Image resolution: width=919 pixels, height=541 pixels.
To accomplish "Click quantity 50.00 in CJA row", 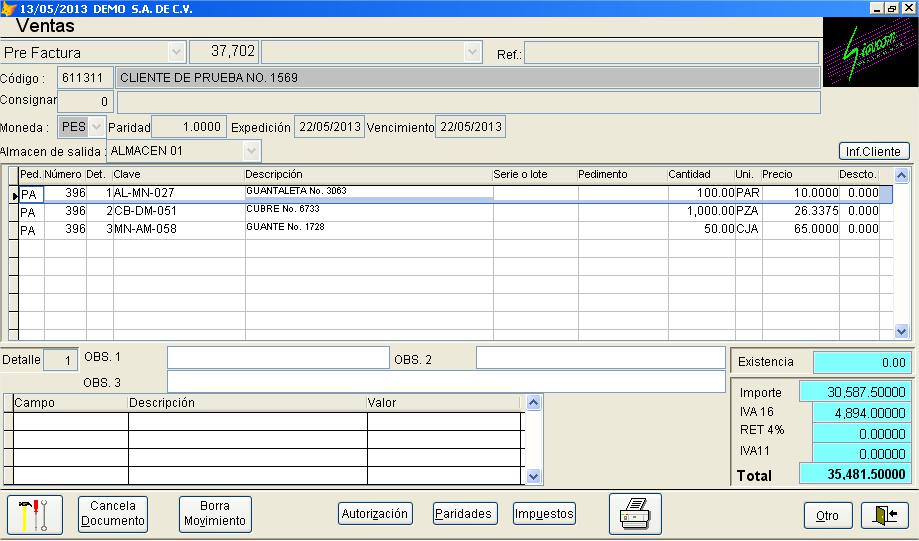I will click(702, 229).
